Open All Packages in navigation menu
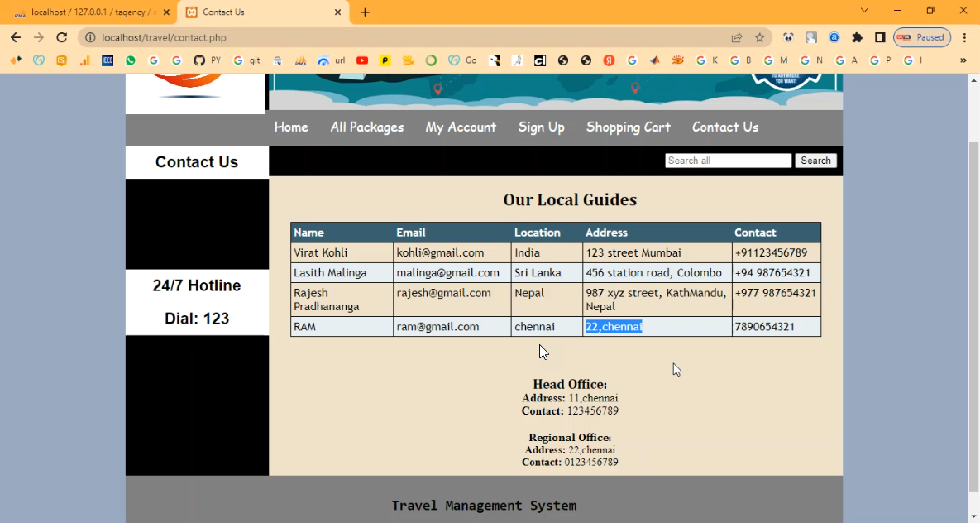 pyautogui.click(x=366, y=127)
